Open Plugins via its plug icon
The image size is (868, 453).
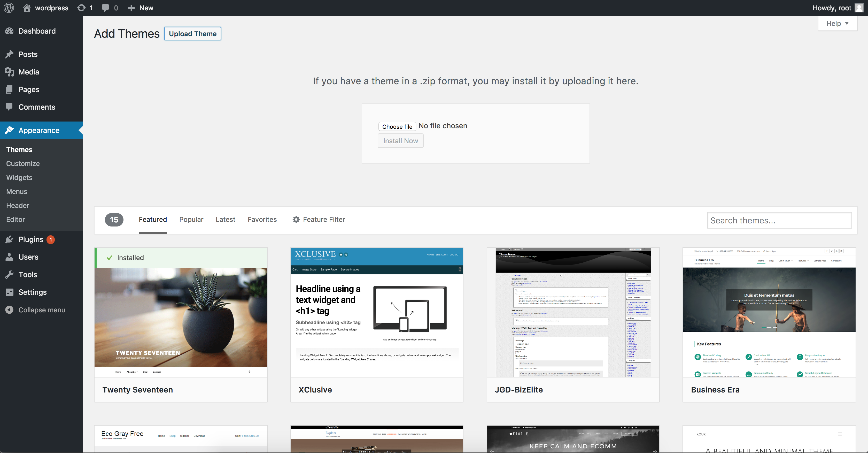(x=9, y=239)
